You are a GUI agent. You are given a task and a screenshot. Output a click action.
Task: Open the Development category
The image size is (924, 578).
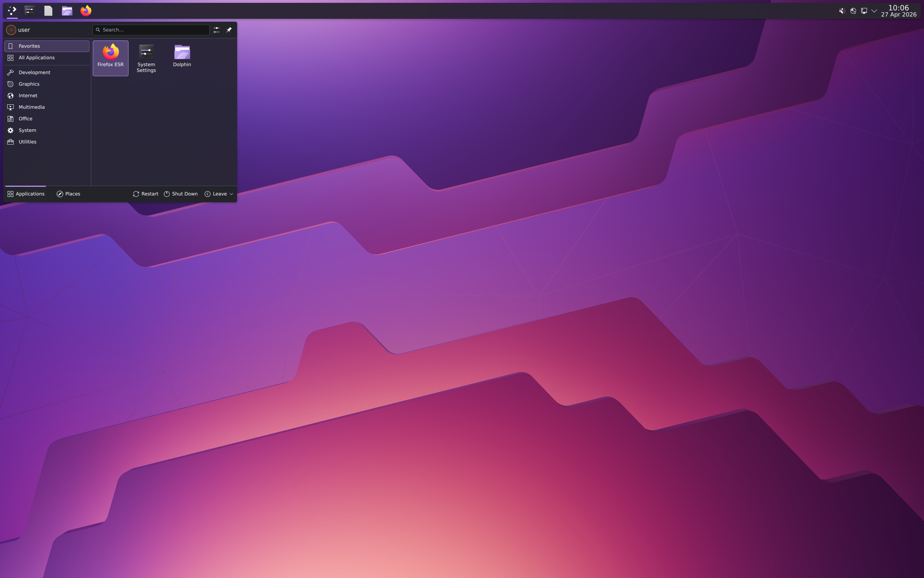tap(47, 72)
